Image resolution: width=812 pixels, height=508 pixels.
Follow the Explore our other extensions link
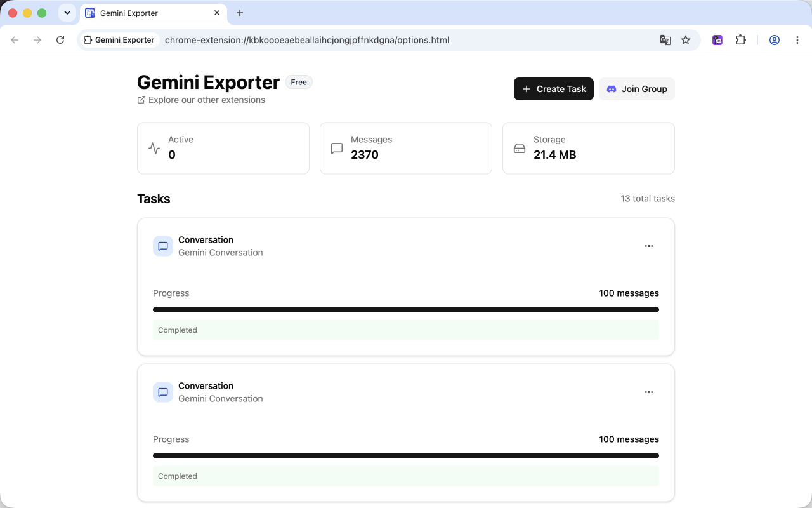coord(201,100)
